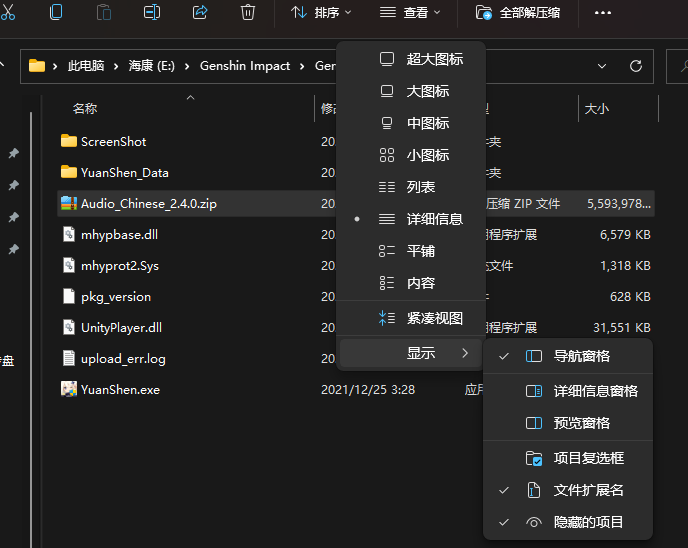
Task: Click the vertical scrollbar of navigation pane
Action: click(31, 329)
